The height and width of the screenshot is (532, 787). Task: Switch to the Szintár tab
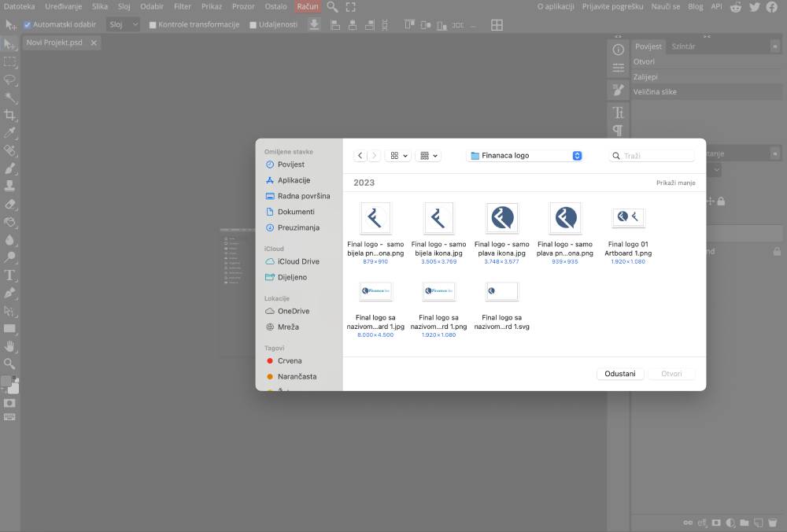[683, 46]
